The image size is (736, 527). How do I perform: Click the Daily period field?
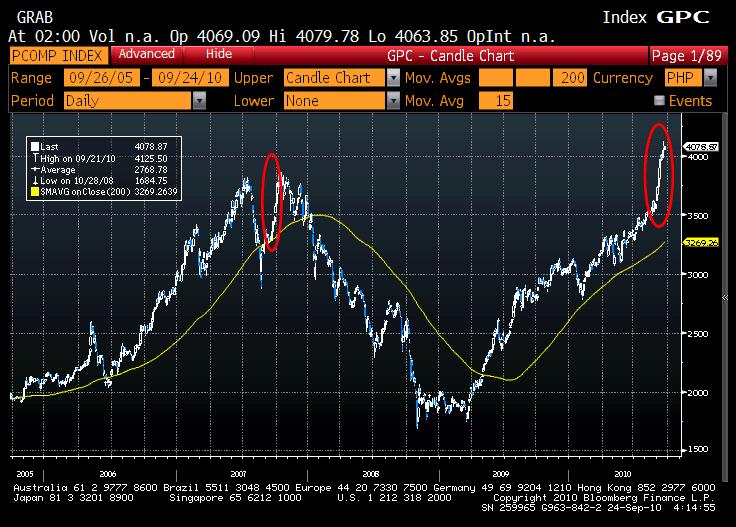coord(128,100)
